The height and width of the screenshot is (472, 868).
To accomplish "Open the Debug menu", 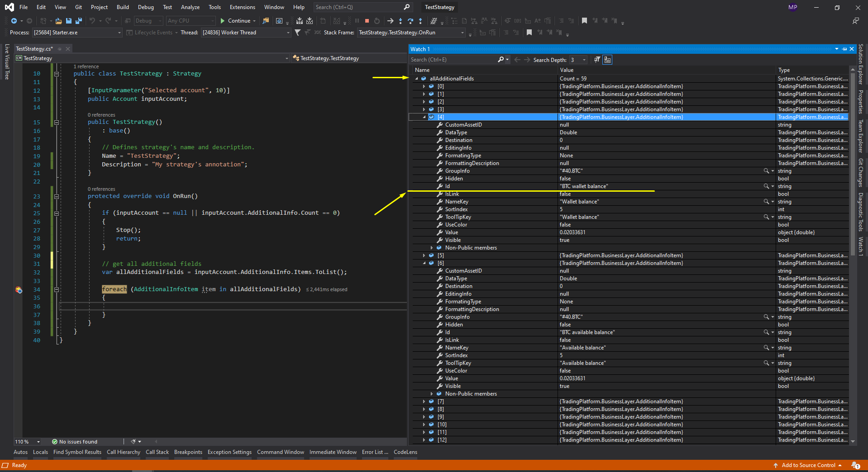I will [146, 7].
